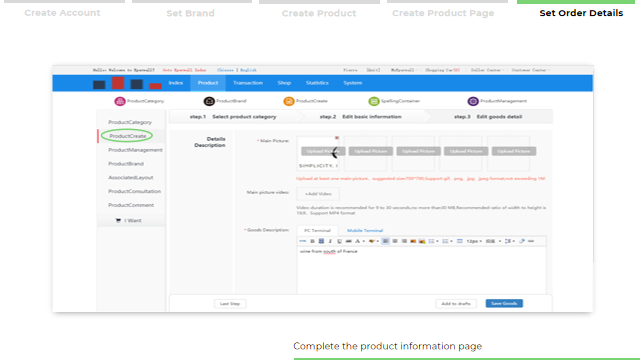Open the ProductCategory pink icon shortcut
The height and width of the screenshot is (360, 640).
(x=120, y=101)
